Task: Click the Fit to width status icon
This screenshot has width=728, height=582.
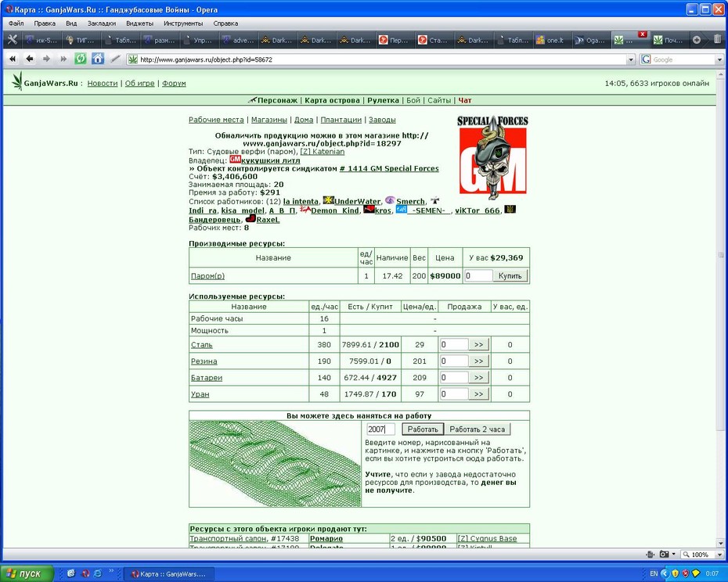Action: point(650,554)
